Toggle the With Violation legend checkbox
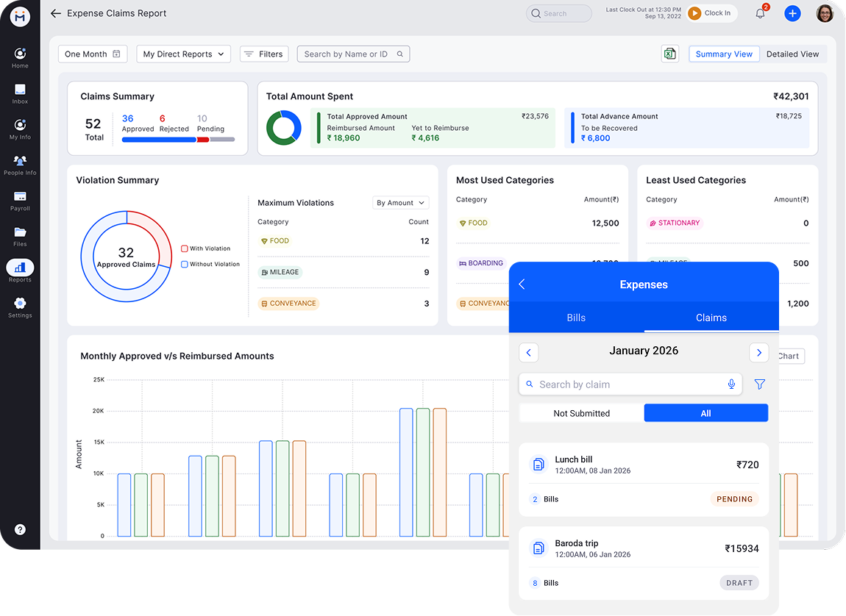This screenshot has width=846, height=616. click(185, 248)
